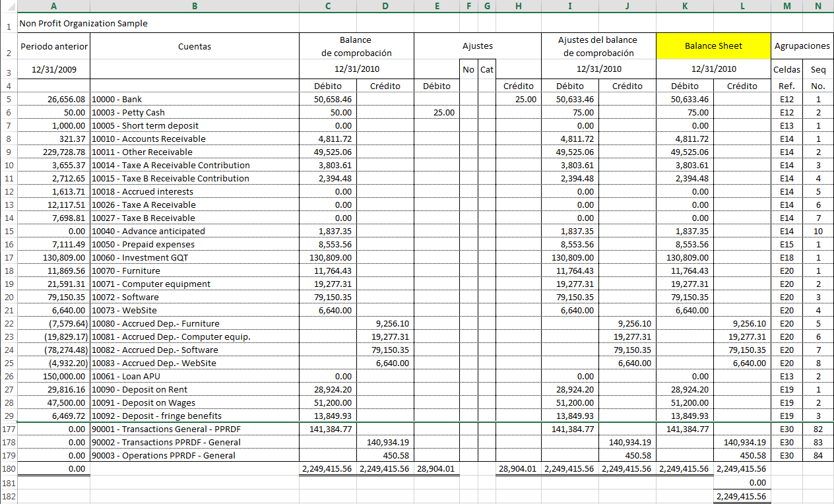The width and height of the screenshot is (834, 504).
Task: Click '10011 - Other Receivable' cell
Action: 194,152
